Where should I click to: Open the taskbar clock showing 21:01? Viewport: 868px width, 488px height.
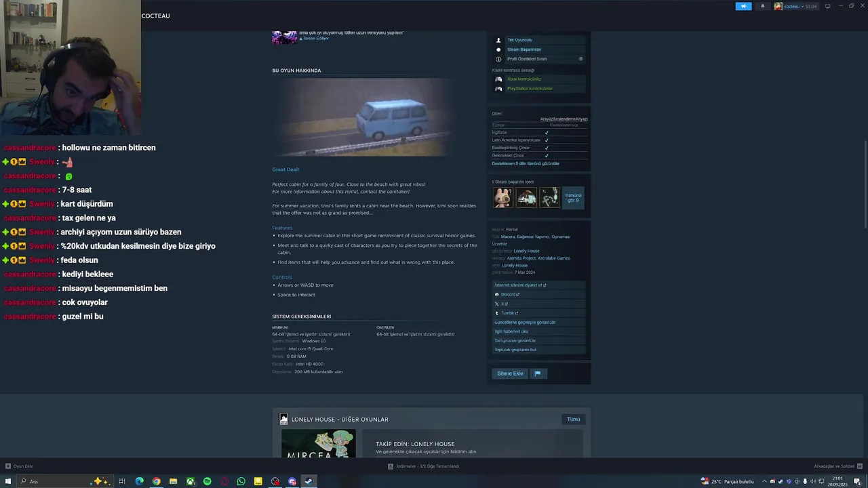[837, 481]
